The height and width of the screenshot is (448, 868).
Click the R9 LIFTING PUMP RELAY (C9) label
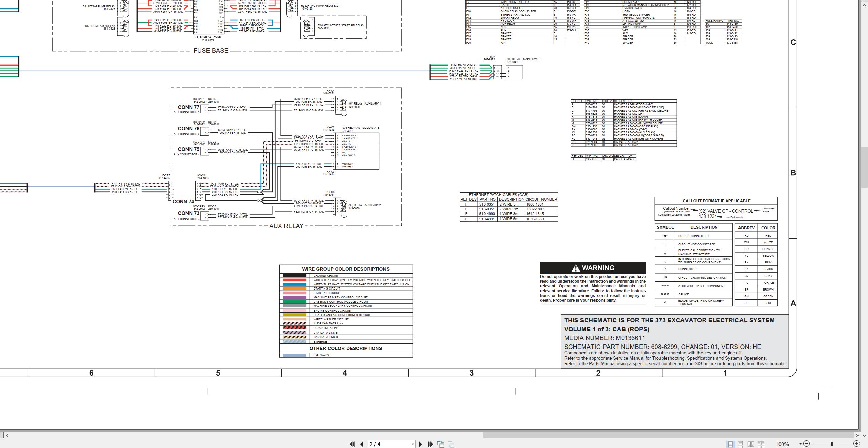click(x=320, y=6)
